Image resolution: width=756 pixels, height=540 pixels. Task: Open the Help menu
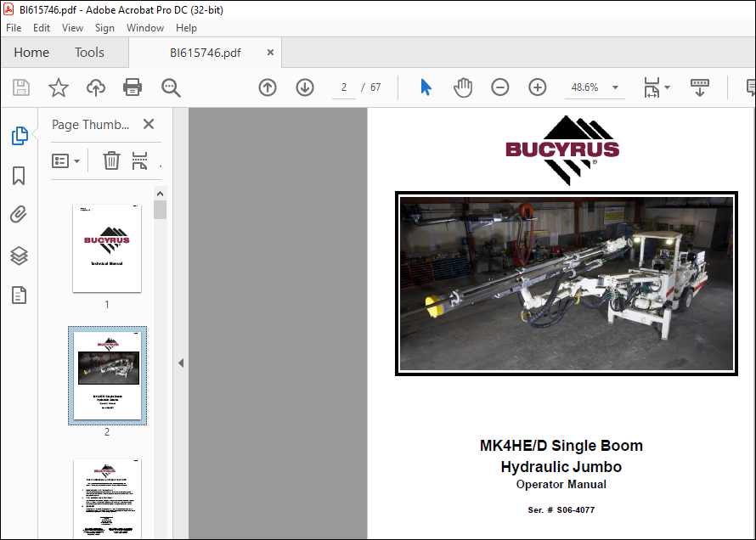(x=186, y=28)
